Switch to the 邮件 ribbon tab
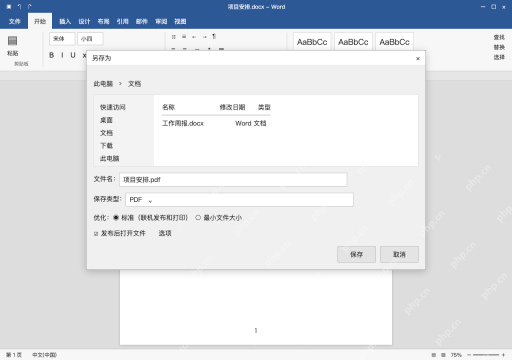This screenshot has height=360, width=512. 142,21
